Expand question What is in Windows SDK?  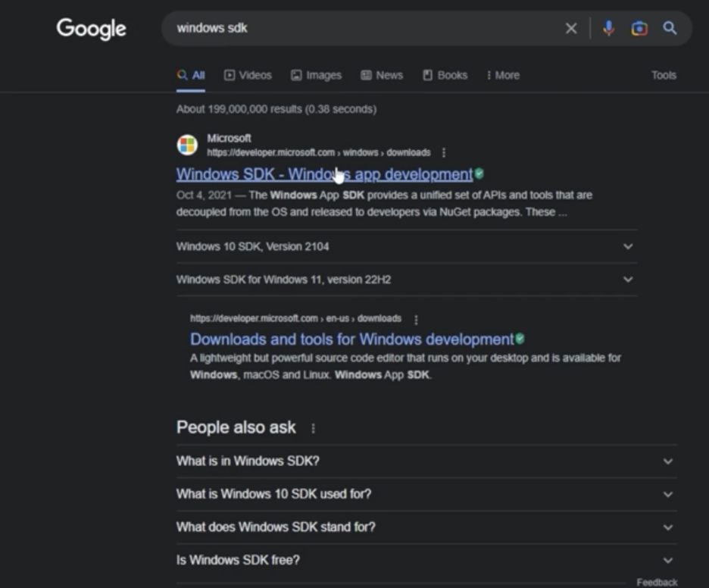[x=427, y=461]
